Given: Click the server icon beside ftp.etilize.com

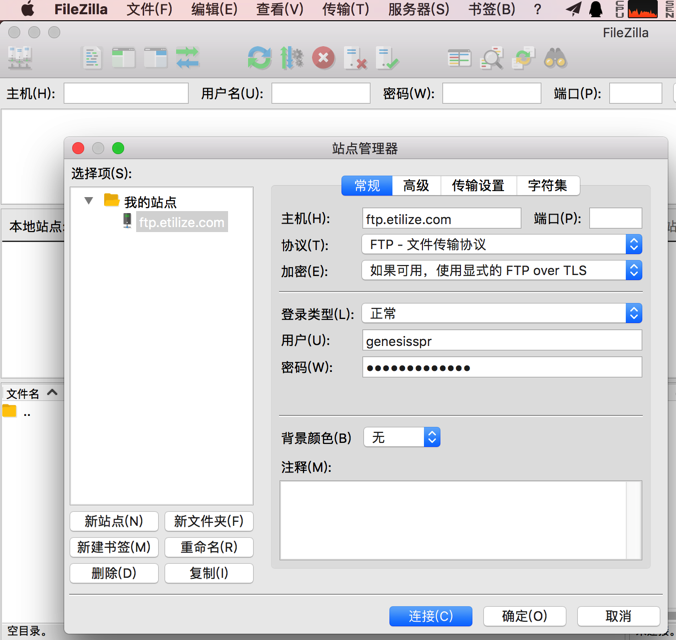Looking at the screenshot, I should (x=127, y=220).
